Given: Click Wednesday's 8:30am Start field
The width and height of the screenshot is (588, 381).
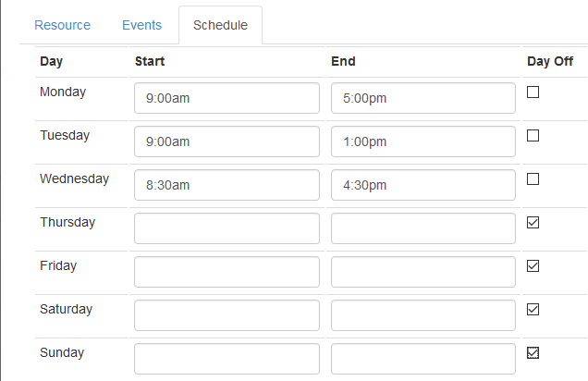Looking at the screenshot, I should [x=227, y=185].
